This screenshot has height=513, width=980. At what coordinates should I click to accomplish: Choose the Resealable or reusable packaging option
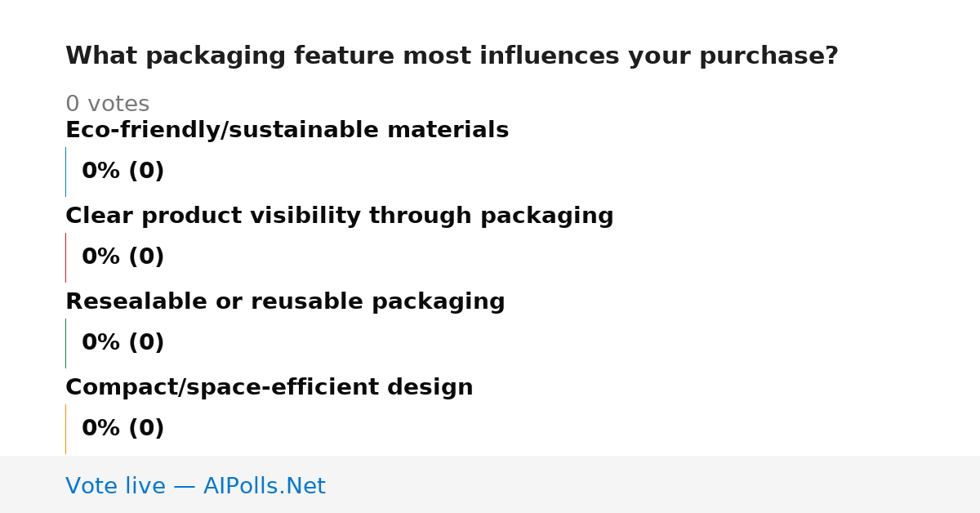(285, 302)
